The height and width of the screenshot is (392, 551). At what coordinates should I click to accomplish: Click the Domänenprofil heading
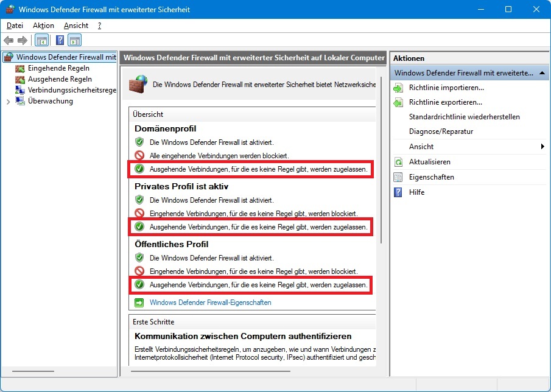[x=165, y=128]
